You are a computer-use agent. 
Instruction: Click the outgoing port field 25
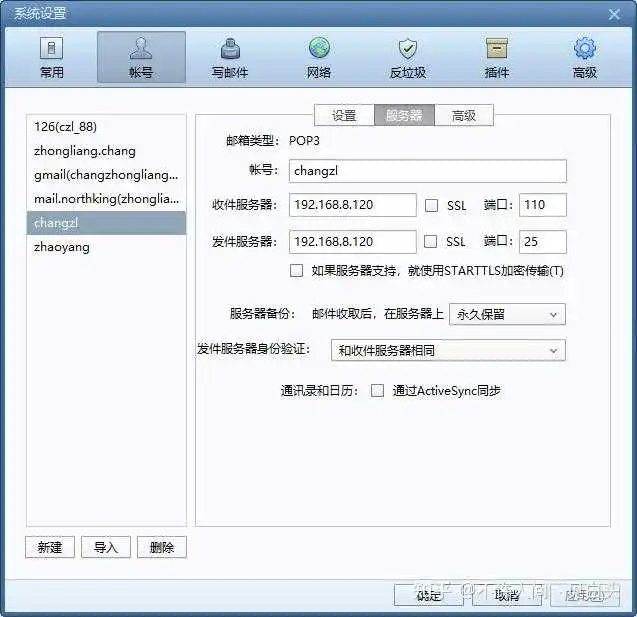543,242
